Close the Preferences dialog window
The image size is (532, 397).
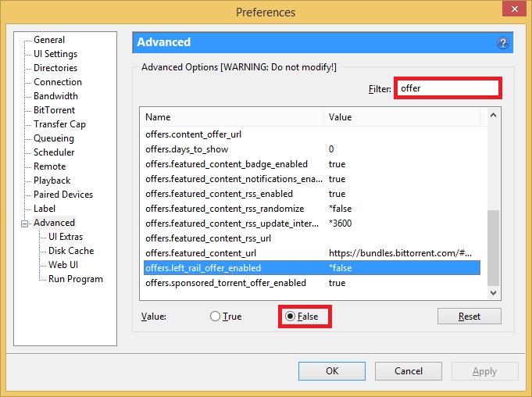click(512, 12)
